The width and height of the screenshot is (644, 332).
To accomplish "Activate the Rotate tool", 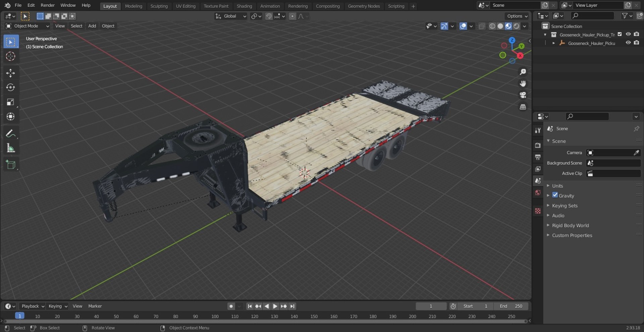I will click(10, 87).
